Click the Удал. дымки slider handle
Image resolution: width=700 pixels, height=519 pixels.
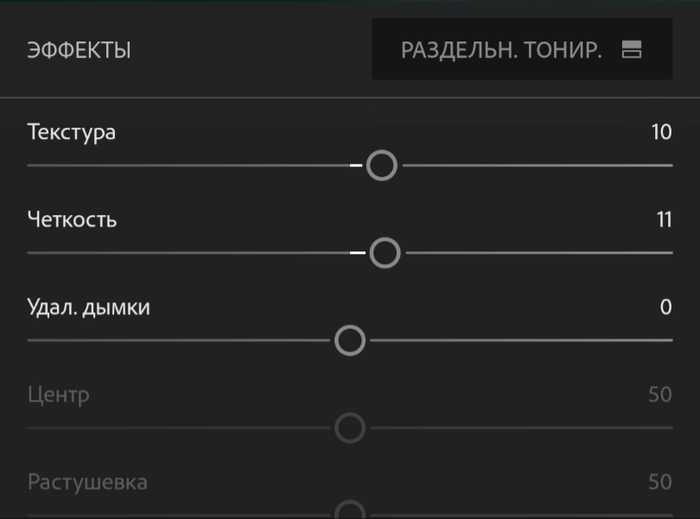(349, 341)
